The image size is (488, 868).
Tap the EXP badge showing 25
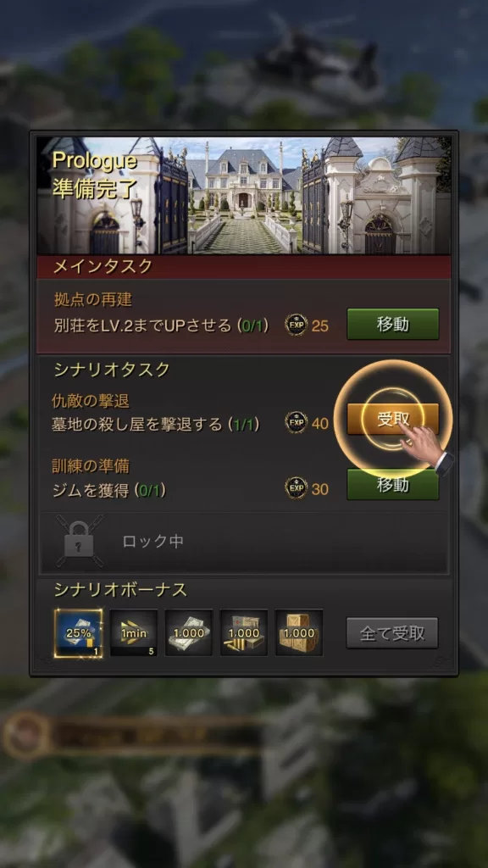[296, 325]
